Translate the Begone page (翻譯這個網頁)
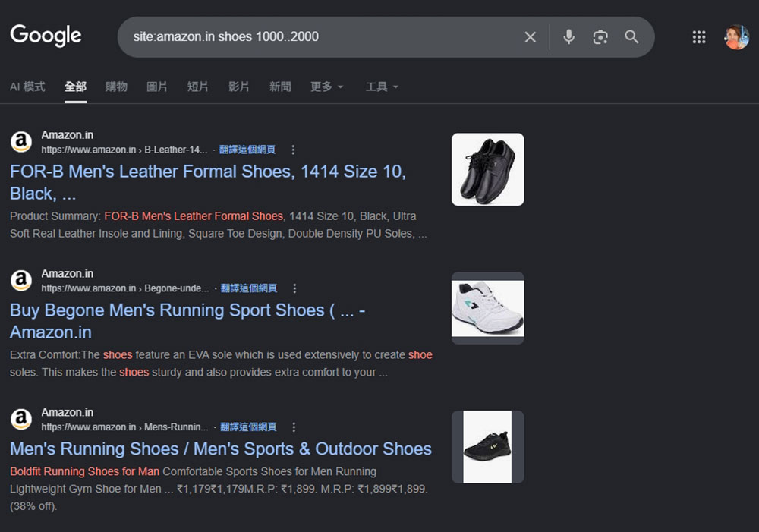The width and height of the screenshot is (759, 532). tap(249, 288)
